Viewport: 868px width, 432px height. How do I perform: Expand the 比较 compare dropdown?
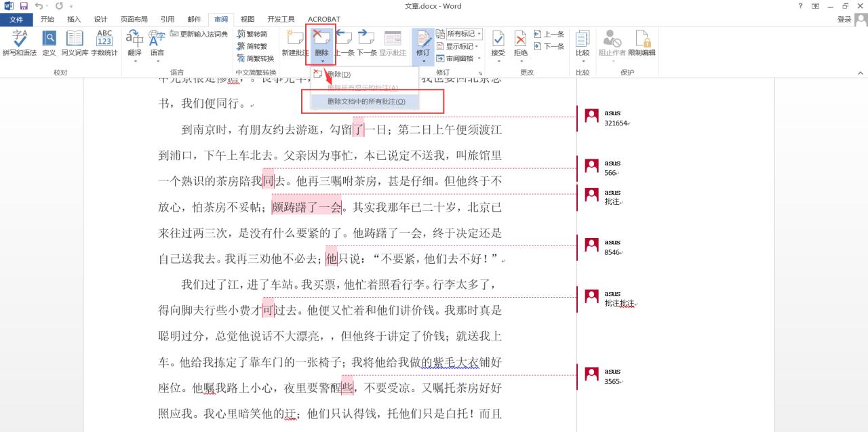pyautogui.click(x=583, y=61)
